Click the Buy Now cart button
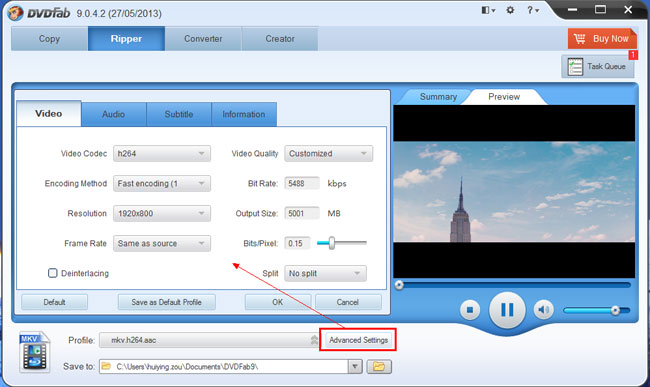 (602, 39)
